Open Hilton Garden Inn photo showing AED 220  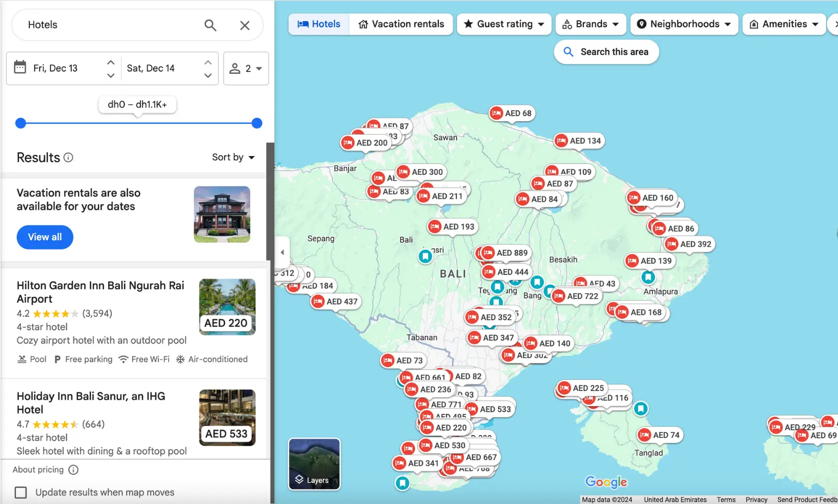227,307
